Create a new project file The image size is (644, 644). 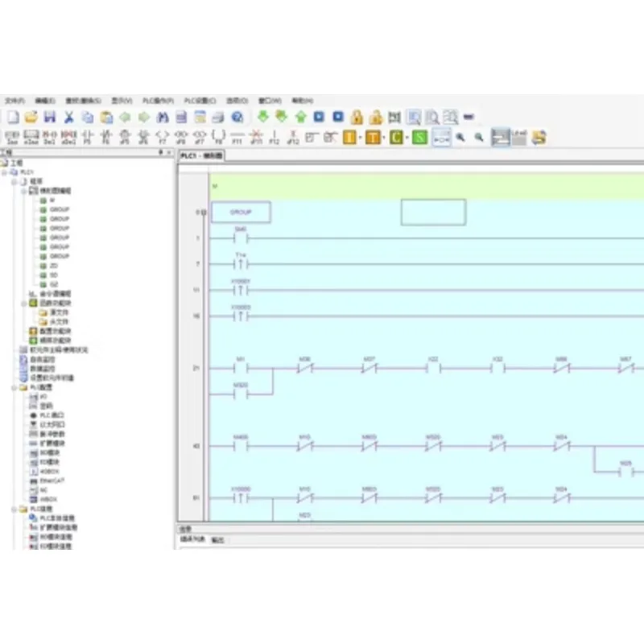pos(13,118)
